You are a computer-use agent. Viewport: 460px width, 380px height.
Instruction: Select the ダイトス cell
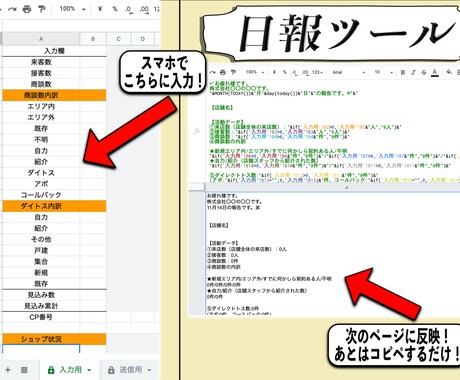pos(41,173)
